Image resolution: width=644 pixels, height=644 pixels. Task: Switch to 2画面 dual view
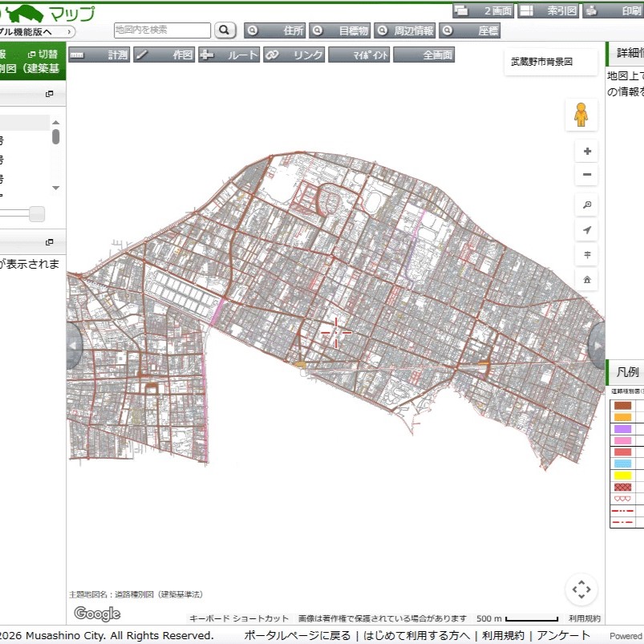[x=483, y=11]
